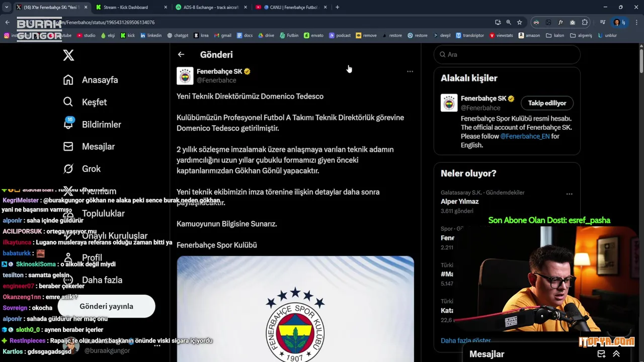Viewport: 644px width, 362px height.
Task: Open the viewstats bookmark
Action: click(501, 36)
